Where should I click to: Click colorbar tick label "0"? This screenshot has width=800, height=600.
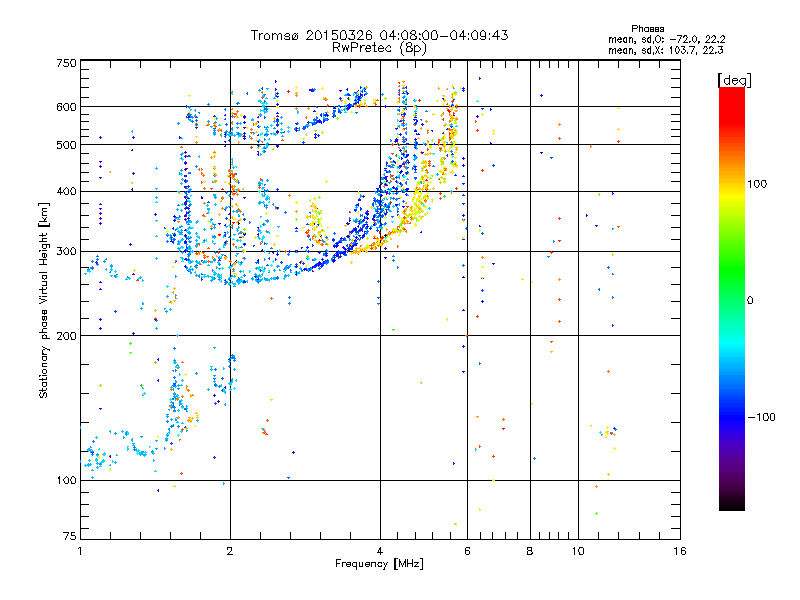click(x=750, y=301)
